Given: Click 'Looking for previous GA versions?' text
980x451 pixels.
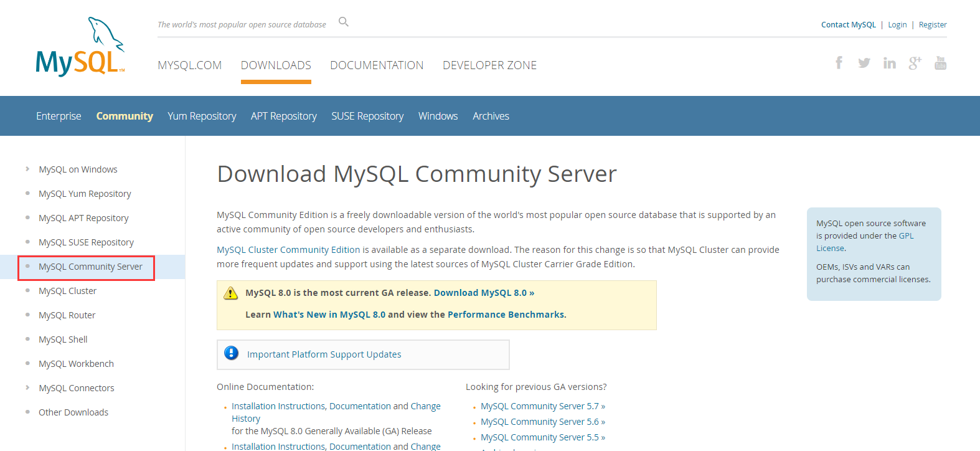Looking at the screenshot, I should [x=536, y=387].
